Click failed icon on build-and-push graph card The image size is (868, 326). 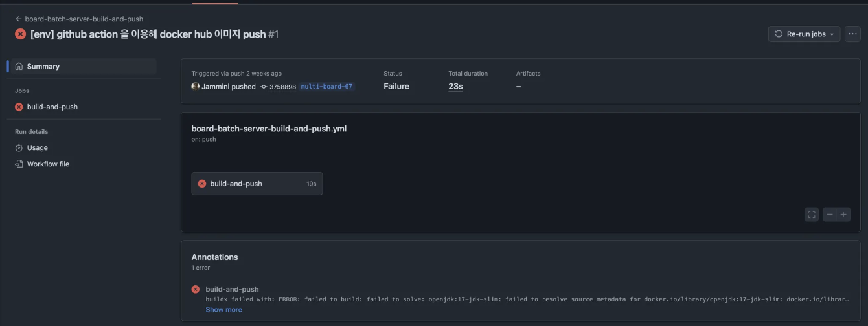pyautogui.click(x=202, y=184)
